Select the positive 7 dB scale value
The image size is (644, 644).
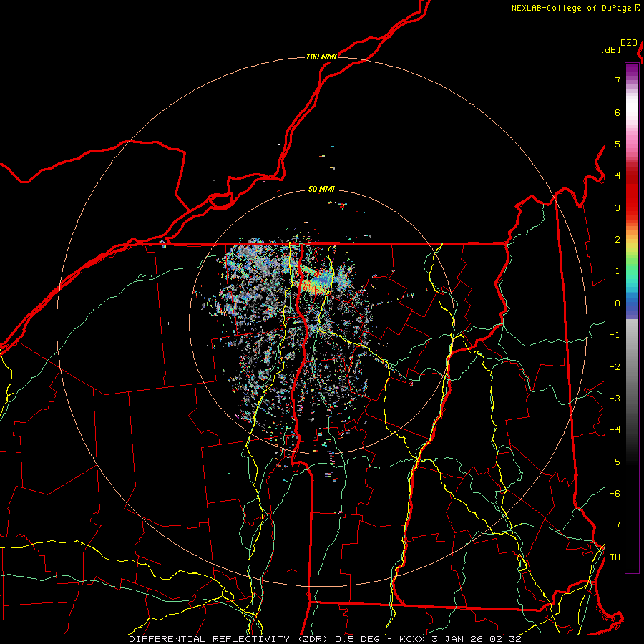618,80
